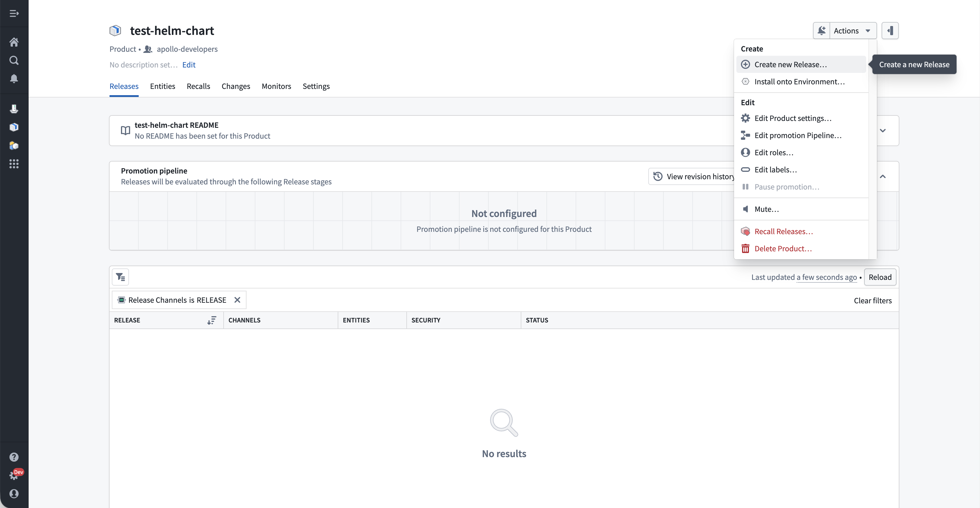Screen dimensions: 980x508
Task: Click the test-helm-chart README title
Action: click(x=176, y=125)
